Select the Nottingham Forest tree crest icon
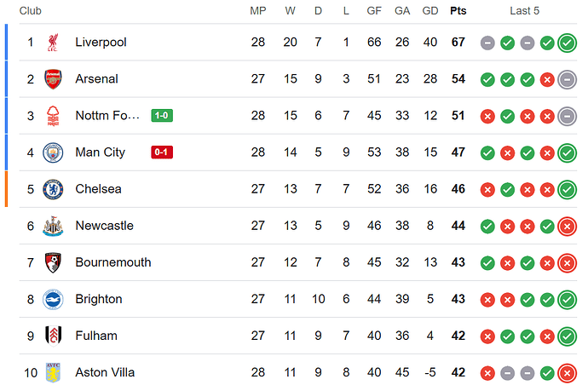This screenshot has width=588, height=385. point(53,116)
